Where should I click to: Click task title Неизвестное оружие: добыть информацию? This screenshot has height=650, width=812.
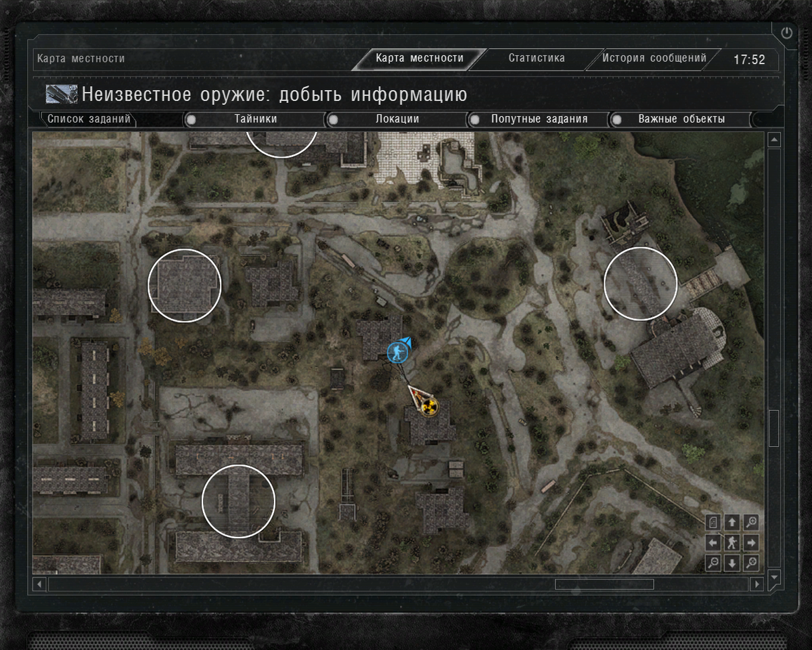(275, 94)
